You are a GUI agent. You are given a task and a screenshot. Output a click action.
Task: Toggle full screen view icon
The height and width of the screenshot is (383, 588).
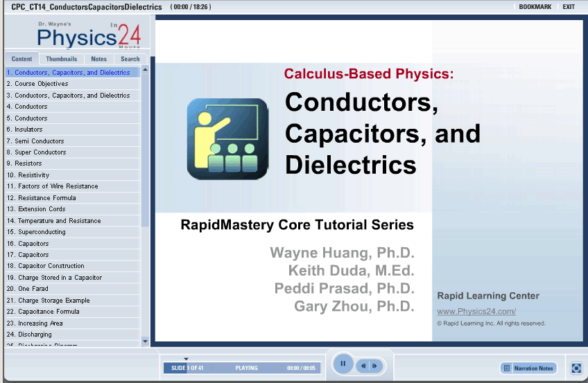tap(576, 368)
